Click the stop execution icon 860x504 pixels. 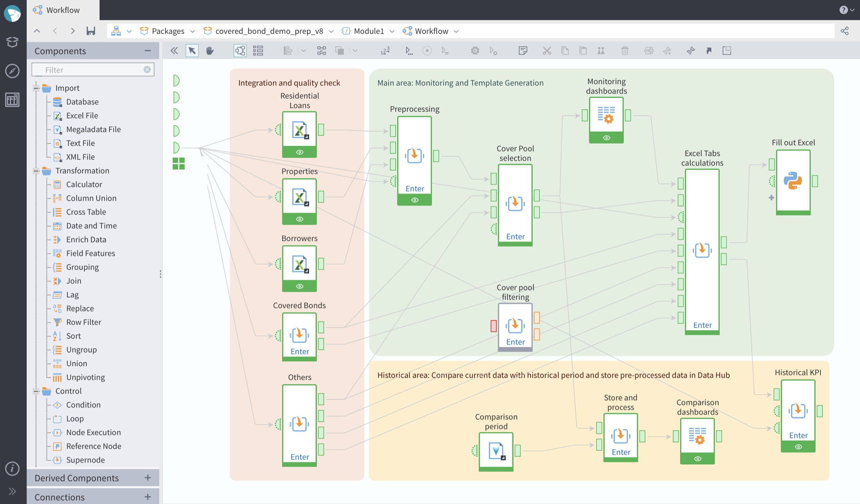click(427, 51)
